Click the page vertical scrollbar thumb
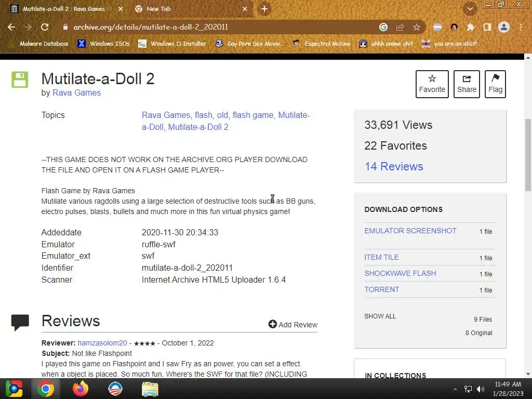This screenshot has width=532, height=399. pos(528,154)
